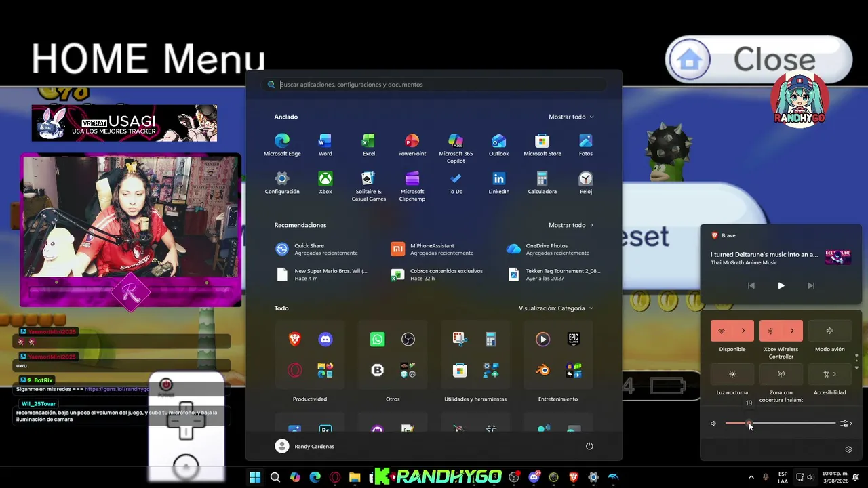Open Randy Cardenas account menu

pyautogui.click(x=305, y=446)
